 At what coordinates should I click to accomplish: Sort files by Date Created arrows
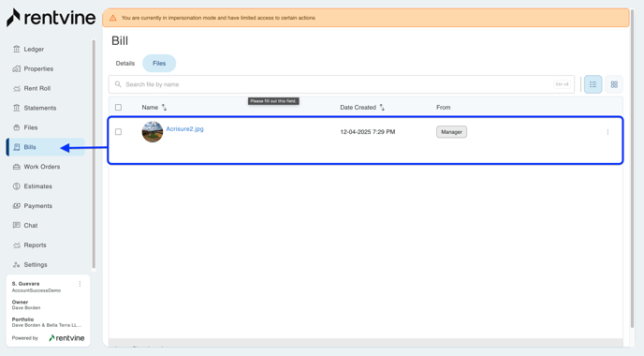tap(382, 108)
